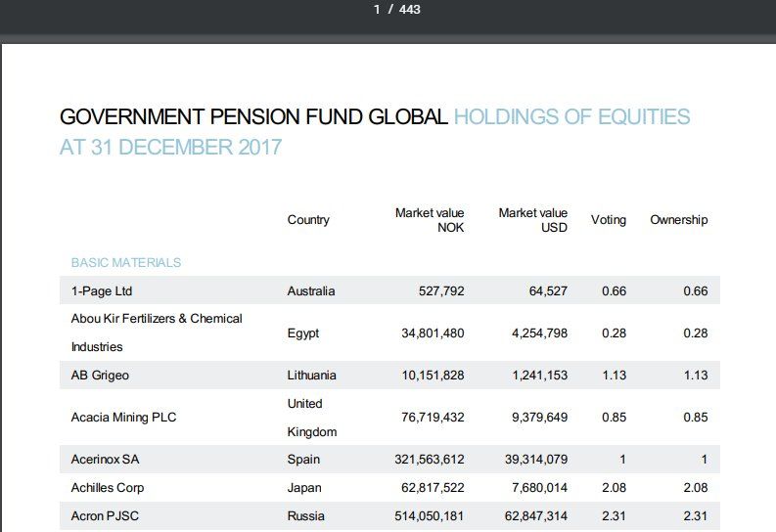Select the 1-Page Ltd company name
Screen dimensions: 776x532
[x=102, y=291]
